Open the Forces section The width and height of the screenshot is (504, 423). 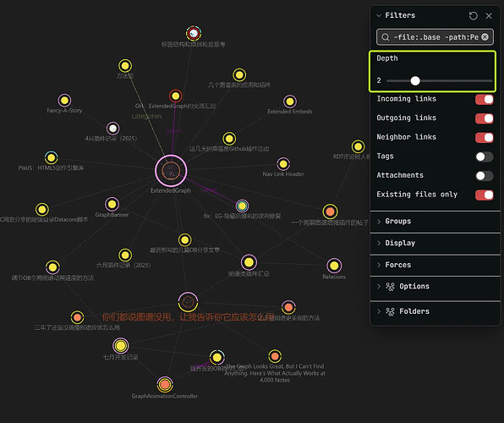pos(436,265)
